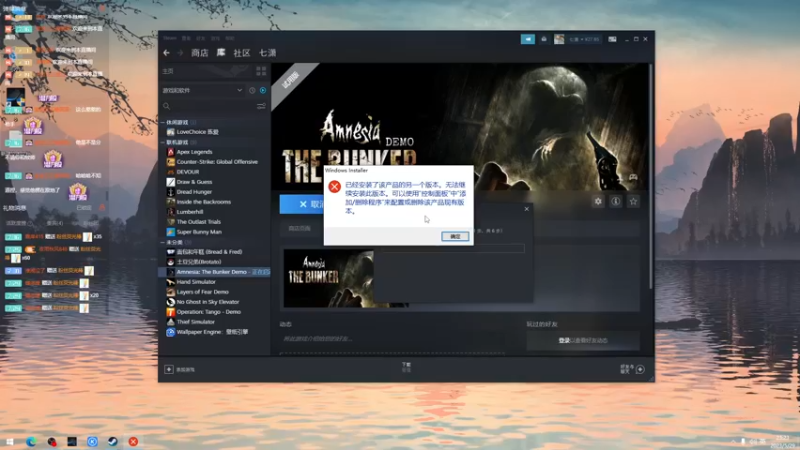Viewport: 800px width, 450px height.
Task: Select LoveChoice in the library list
Action: [197, 132]
